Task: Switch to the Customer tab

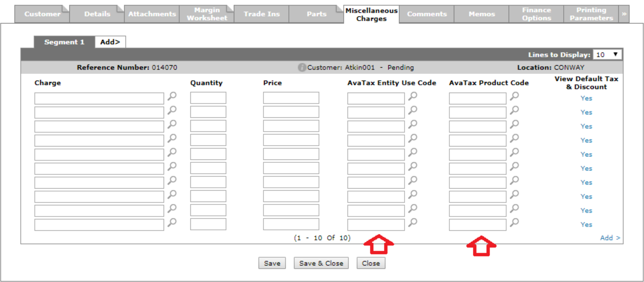Action: click(x=42, y=14)
